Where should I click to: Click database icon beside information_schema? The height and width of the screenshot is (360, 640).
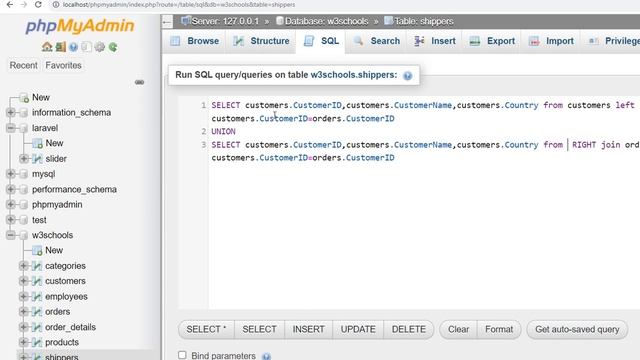pos(24,113)
